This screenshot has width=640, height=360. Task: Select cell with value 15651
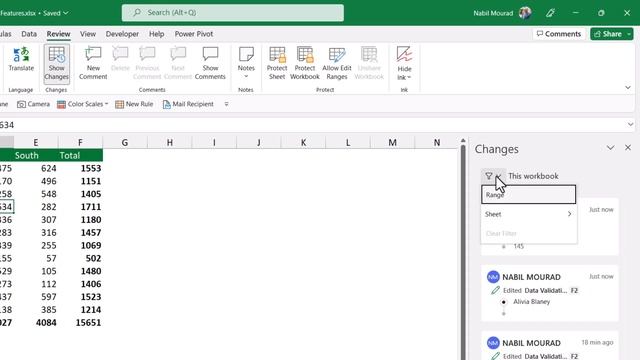pyautogui.click(x=80, y=322)
